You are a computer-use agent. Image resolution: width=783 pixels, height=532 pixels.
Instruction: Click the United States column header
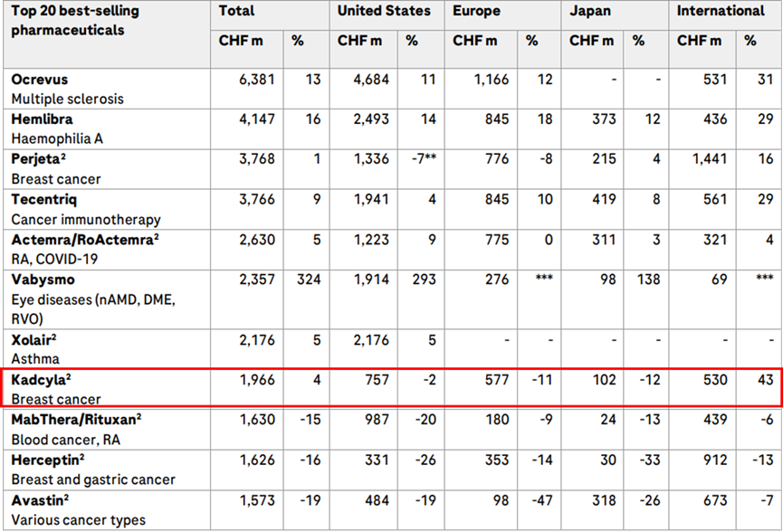click(x=385, y=11)
